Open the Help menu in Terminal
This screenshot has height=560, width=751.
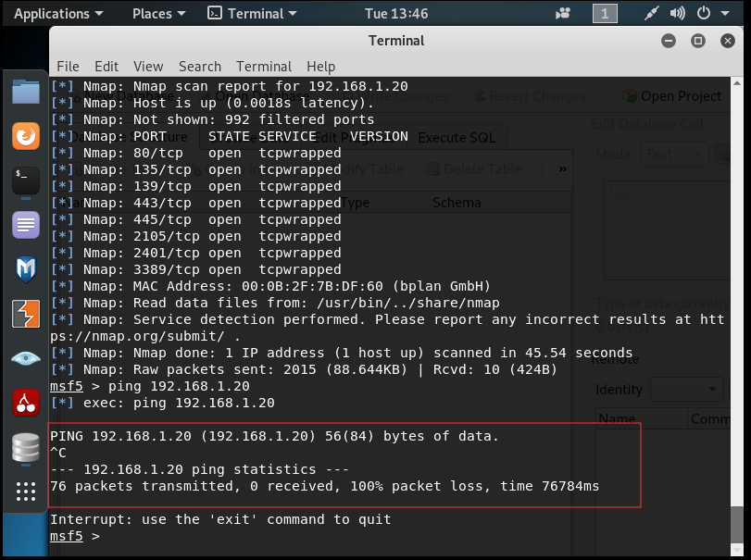(x=320, y=67)
